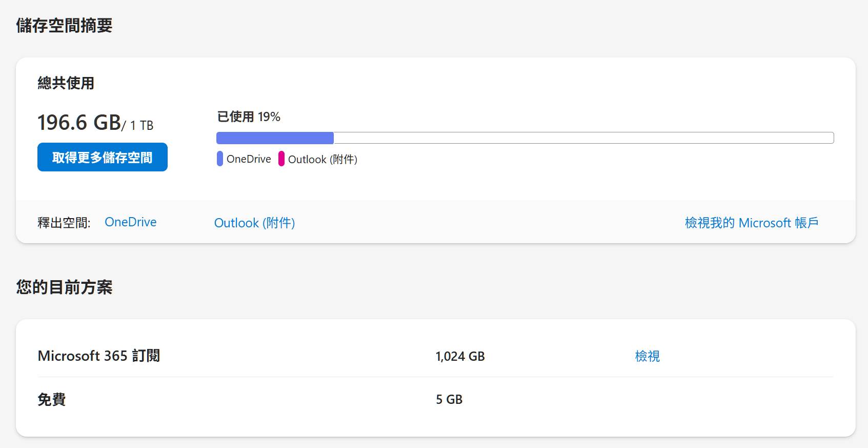Image resolution: width=868 pixels, height=448 pixels.
Task: Click the 1,024 GB plan value
Action: 460,356
